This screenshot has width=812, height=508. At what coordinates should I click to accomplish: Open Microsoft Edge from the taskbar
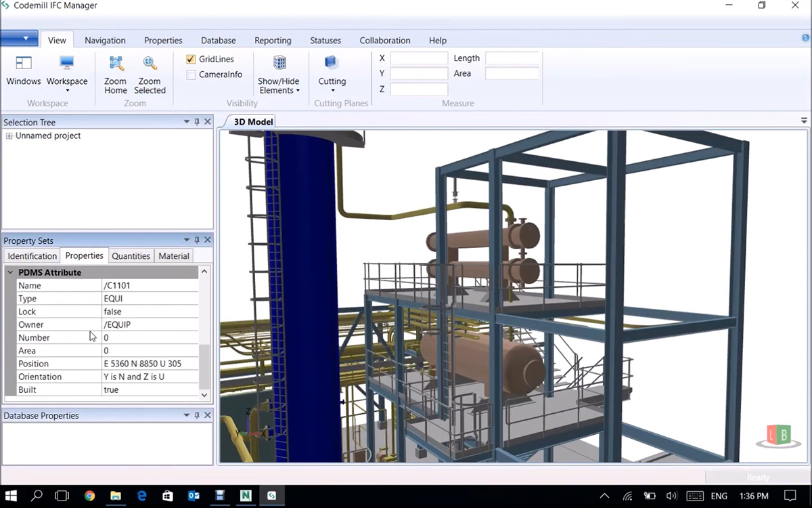(142, 496)
